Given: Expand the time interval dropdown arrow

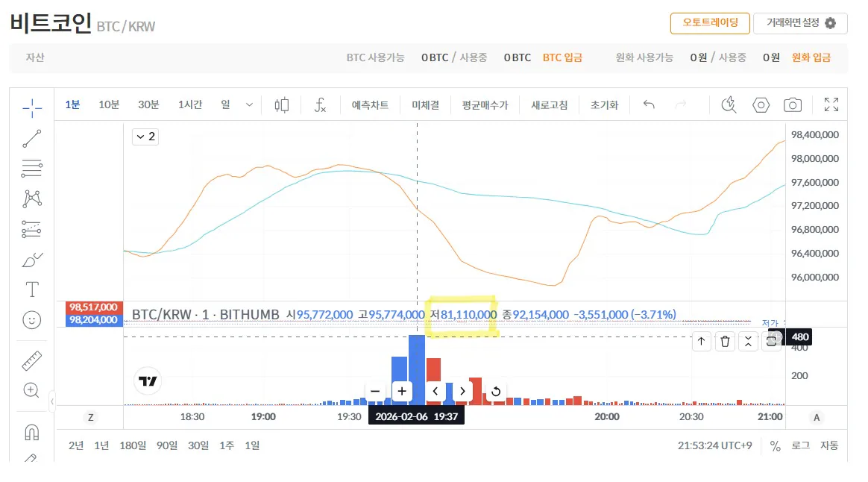Looking at the screenshot, I should tap(249, 105).
